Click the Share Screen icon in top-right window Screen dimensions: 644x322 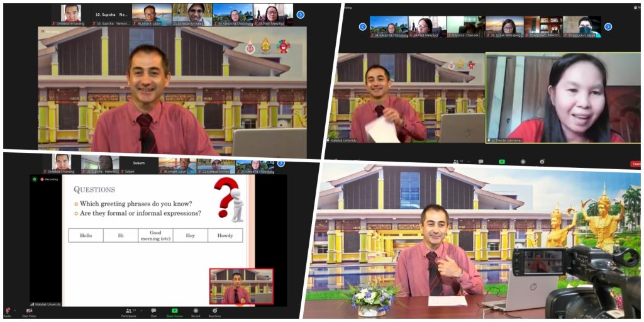(x=502, y=162)
